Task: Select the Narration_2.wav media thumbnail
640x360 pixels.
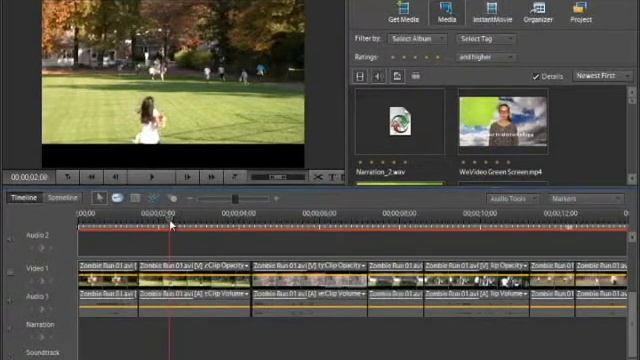Action: (400, 121)
